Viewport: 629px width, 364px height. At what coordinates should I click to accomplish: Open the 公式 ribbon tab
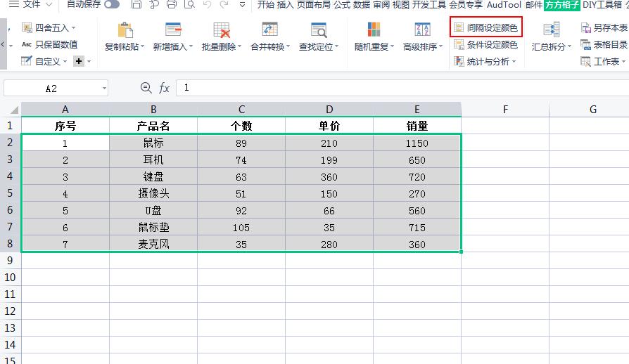coord(342,4)
